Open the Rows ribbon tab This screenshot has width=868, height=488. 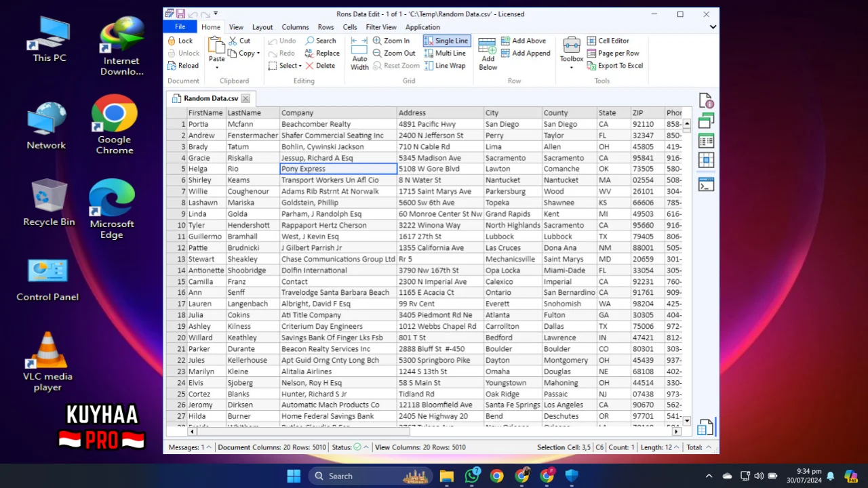325,27
